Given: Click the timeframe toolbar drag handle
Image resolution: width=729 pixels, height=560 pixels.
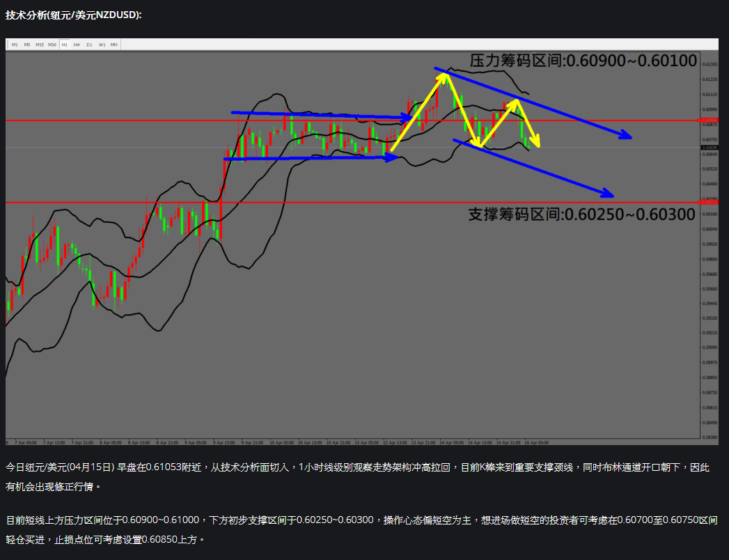Looking at the screenshot, I should [x=8, y=45].
